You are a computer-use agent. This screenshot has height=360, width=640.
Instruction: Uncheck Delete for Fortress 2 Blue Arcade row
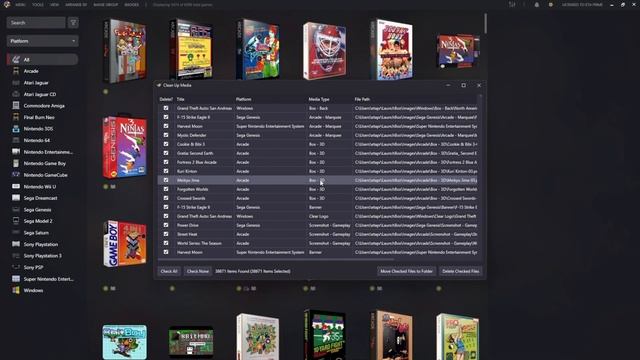pos(166,162)
